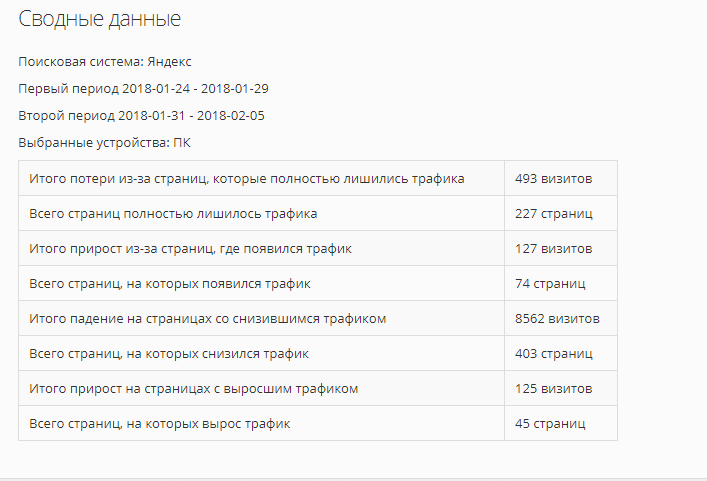This screenshot has width=707, height=481.
Task: Click the "74 страниц" value cell
Action: pyautogui.click(x=550, y=283)
